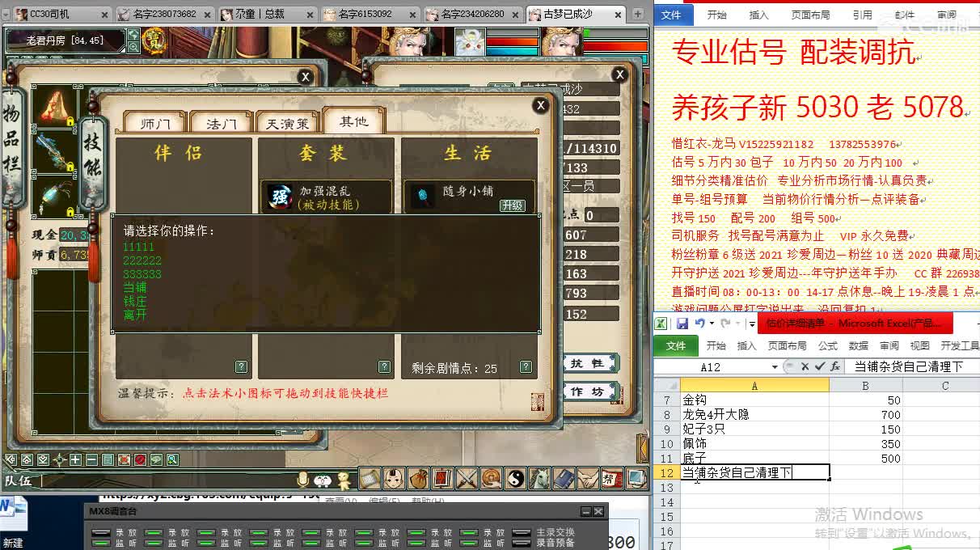Screen dimensions: 980x550
Task: Click the plus icon above the chat bar
Action: (x=75, y=460)
